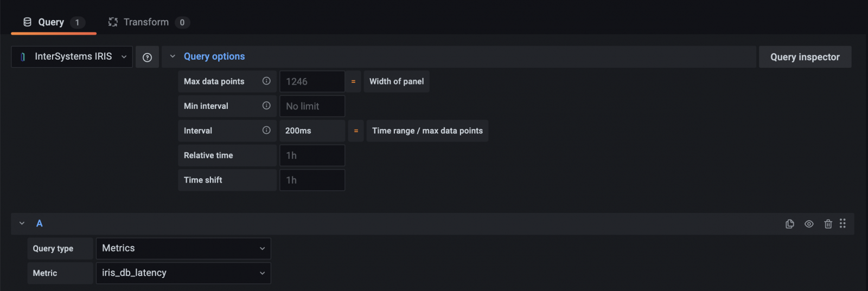868x291 pixels.
Task: Toggle query A visibility eye icon
Action: pyautogui.click(x=809, y=224)
